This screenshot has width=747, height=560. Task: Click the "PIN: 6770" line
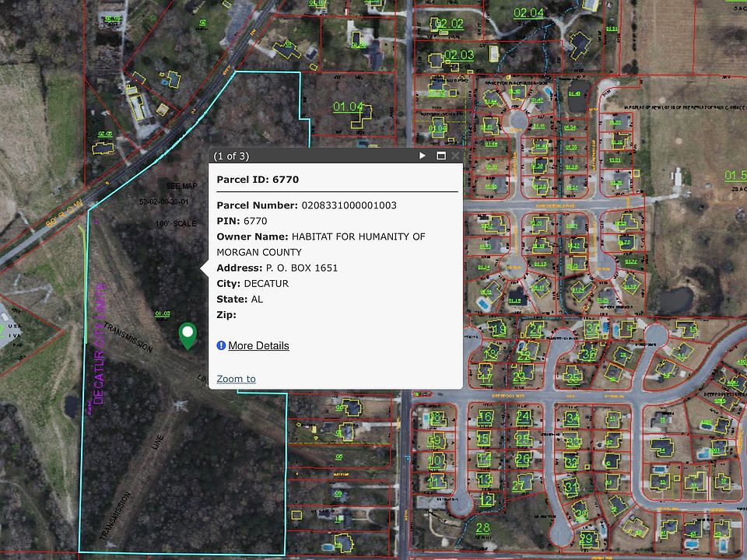(x=242, y=221)
